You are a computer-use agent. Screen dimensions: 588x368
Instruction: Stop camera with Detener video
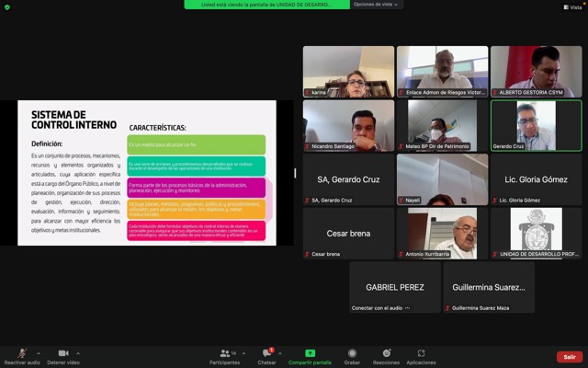pos(62,354)
